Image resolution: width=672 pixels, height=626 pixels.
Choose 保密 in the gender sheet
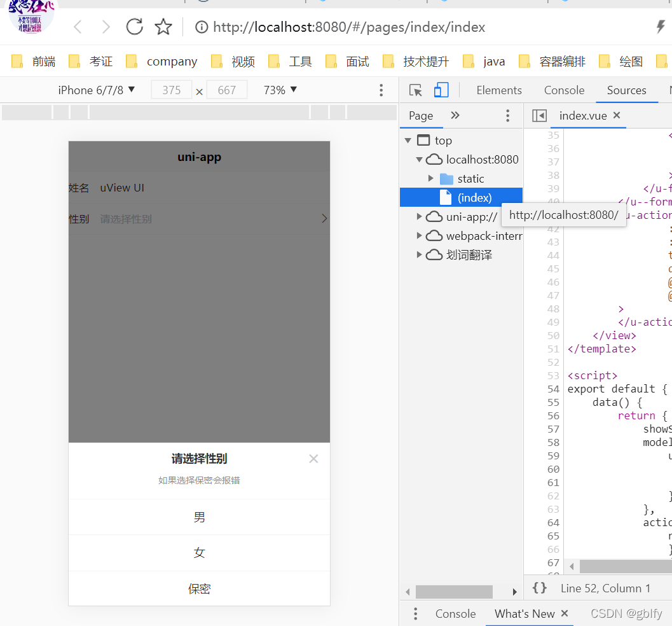tap(199, 588)
